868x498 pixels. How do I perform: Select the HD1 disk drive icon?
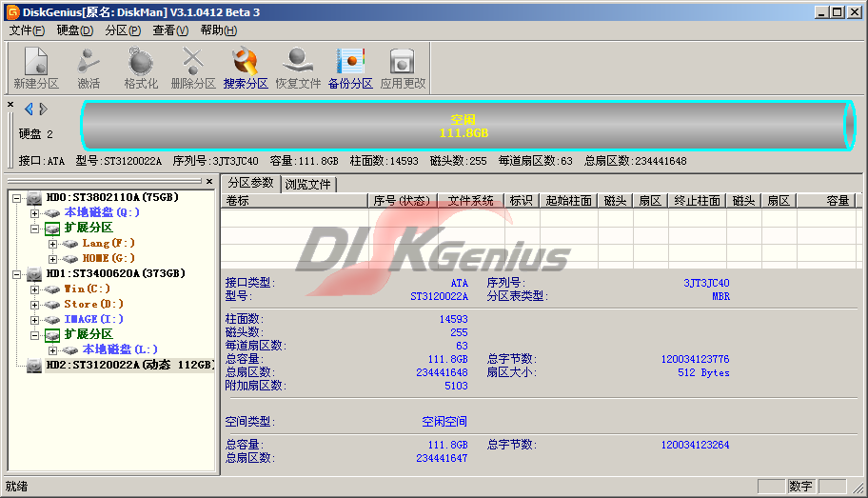click(x=34, y=273)
